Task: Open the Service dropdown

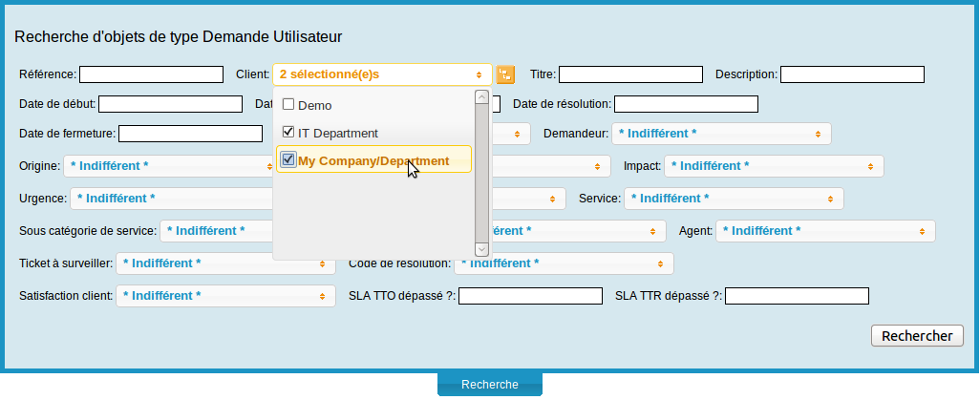Action: [x=733, y=199]
